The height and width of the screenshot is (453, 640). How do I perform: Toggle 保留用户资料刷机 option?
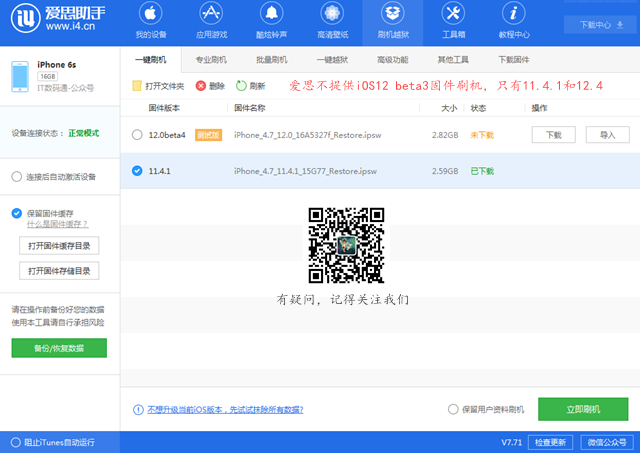tap(453, 409)
